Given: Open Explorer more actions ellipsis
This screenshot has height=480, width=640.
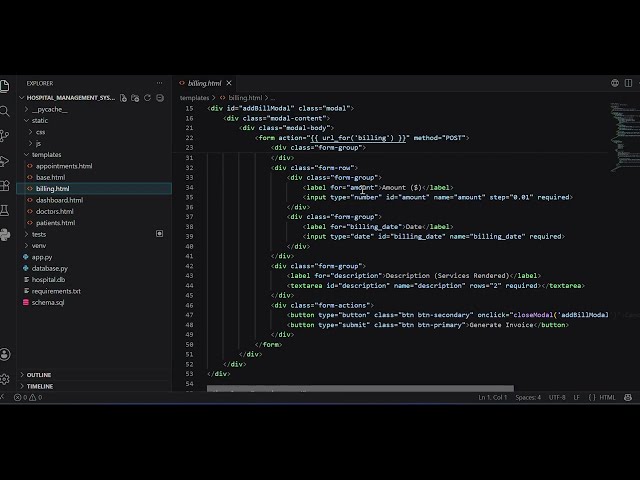Looking at the screenshot, I should 159,83.
